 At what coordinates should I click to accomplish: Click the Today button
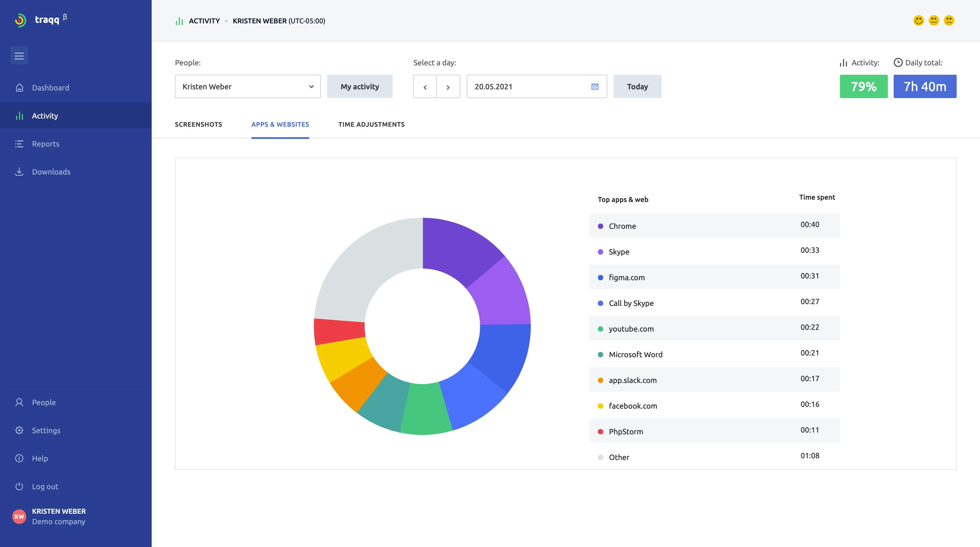637,86
